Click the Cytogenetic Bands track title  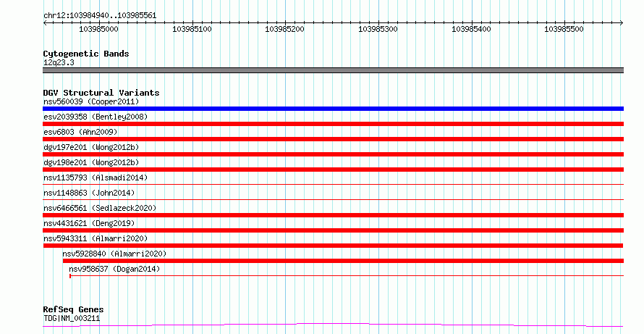click(86, 54)
